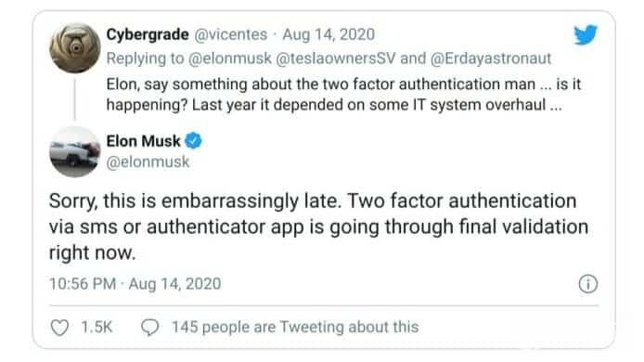
Task: Click the reply speech bubble icon
Action: click(150, 328)
